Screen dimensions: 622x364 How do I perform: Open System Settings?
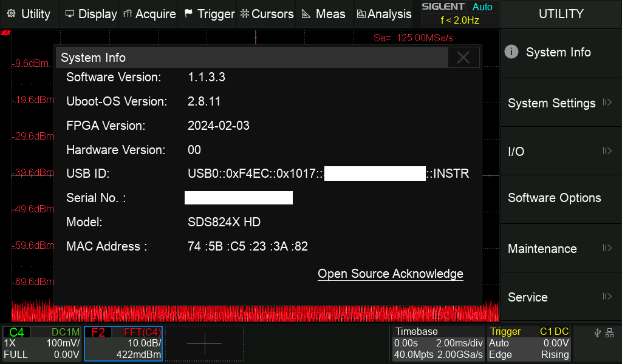click(x=561, y=103)
